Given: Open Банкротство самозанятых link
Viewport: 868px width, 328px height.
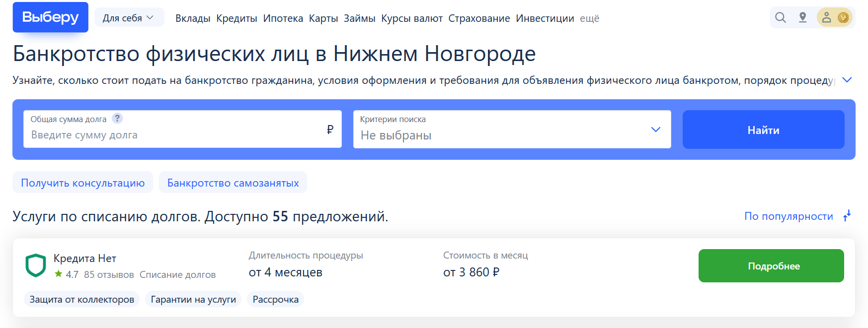Looking at the screenshot, I should click(233, 183).
